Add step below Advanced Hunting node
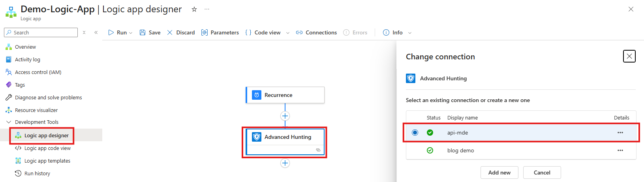 pyautogui.click(x=285, y=163)
